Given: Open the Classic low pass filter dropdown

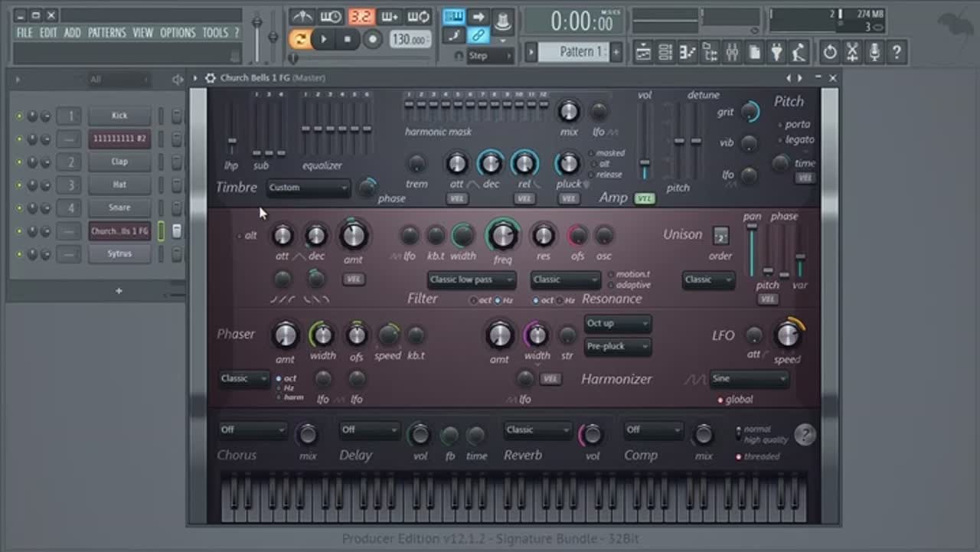Looking at the screenshot, I should [x=472, y=280].
